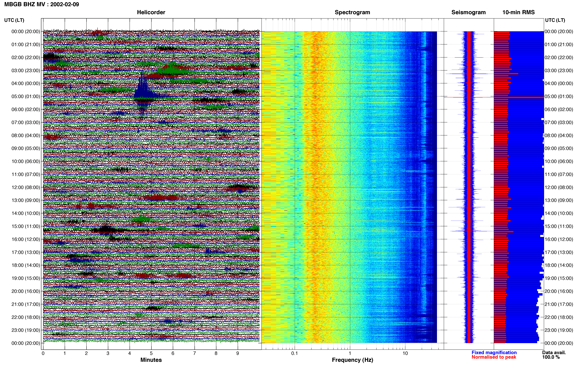This screenshot has width=588, height=368.
Task: Click the left '08:00 (04:00)' time label
Action: click(x=26, y=135)
